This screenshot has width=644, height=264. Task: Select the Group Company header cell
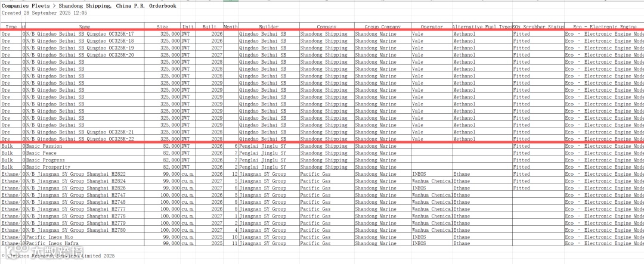[x=382, y=27]
